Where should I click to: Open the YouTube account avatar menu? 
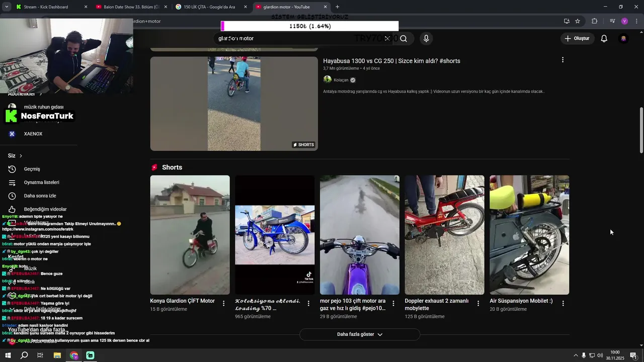click(x=623, y=39)
